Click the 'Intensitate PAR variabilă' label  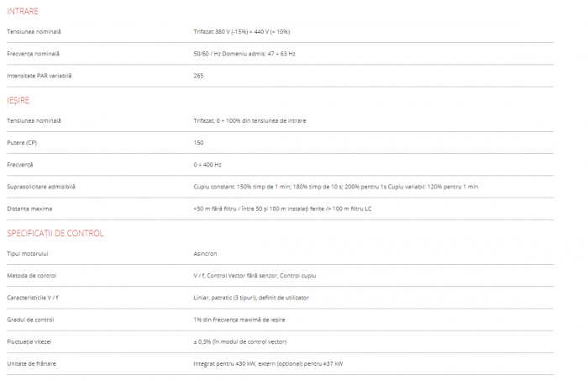[x=39, y=75]
